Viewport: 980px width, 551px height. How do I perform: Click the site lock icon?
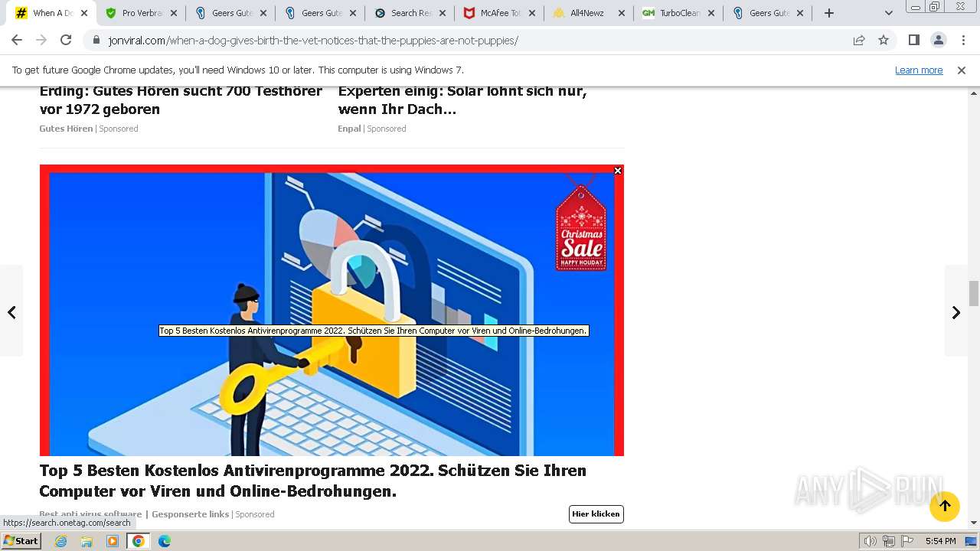(96, 40)
